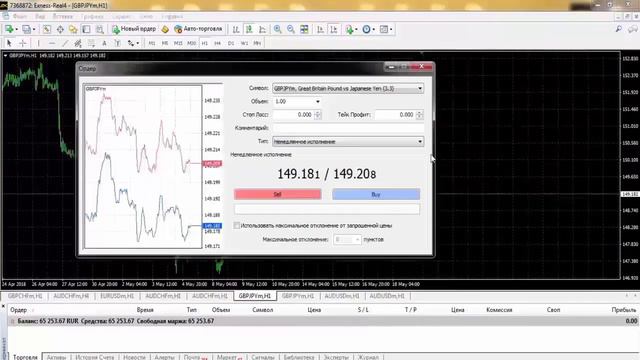The height and width of the screenshot is (360, 640).
Task: Switch timeframe to H1
Action: pyautogui.click(x=204, y=43)
